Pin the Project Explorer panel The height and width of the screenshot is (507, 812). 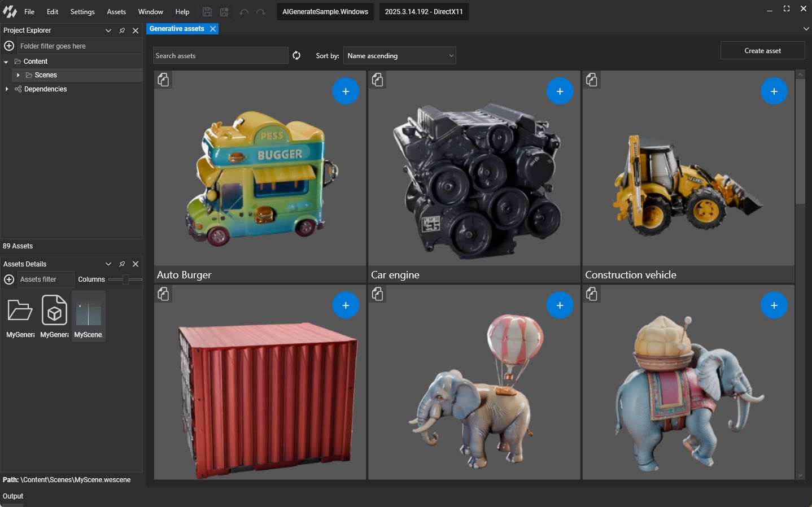click(122, 30)
